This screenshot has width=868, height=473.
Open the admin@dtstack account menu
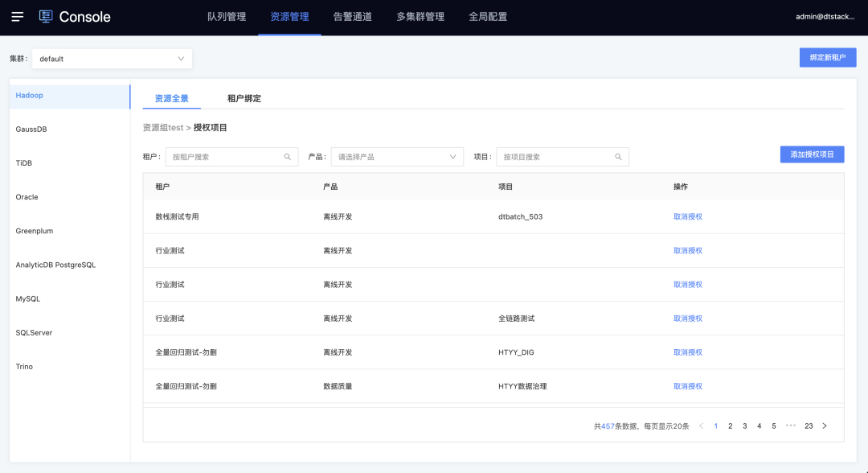point(825,17)
